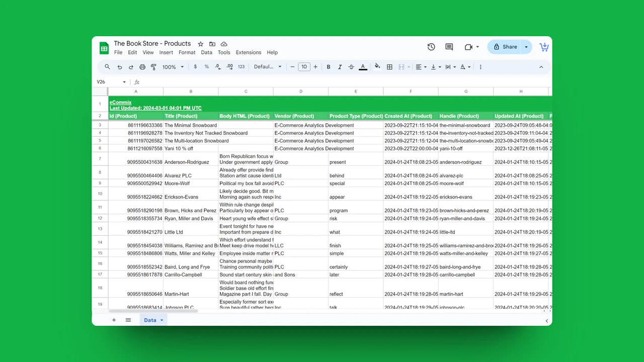Show the side panel arrow
644x362 pixels.
tap(547, 321)
